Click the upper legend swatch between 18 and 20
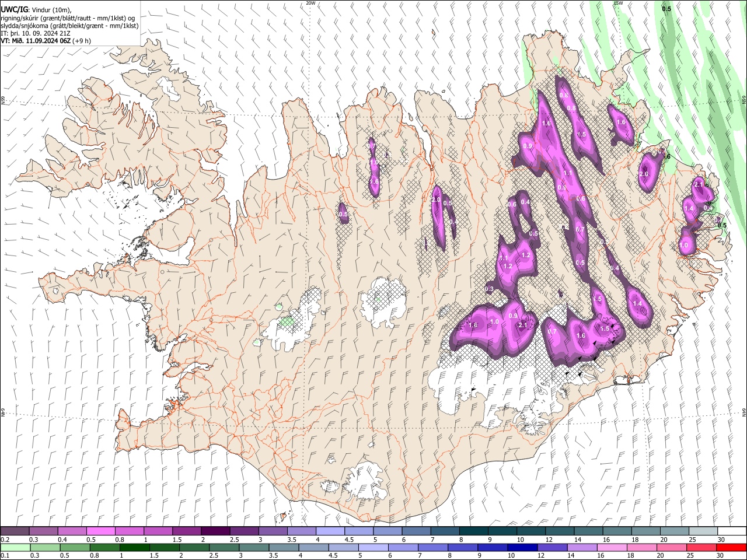Viewport: 747px width, 560px height. 645,531
